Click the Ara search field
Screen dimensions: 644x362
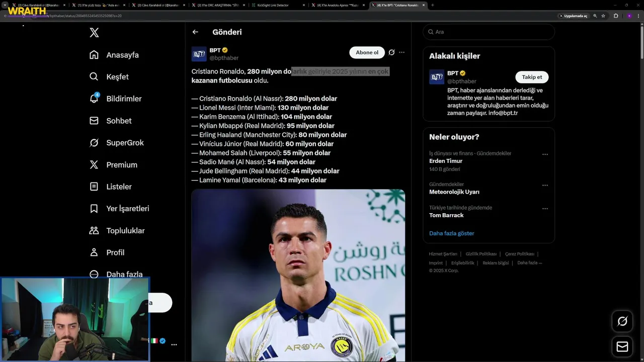click(489, 32)
